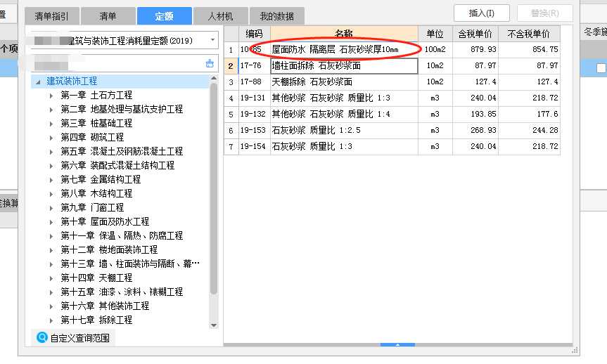Viewport: 607px width, 364px height.
Task: Expand 第八章 木结构工程
Action: click(51, 194)
